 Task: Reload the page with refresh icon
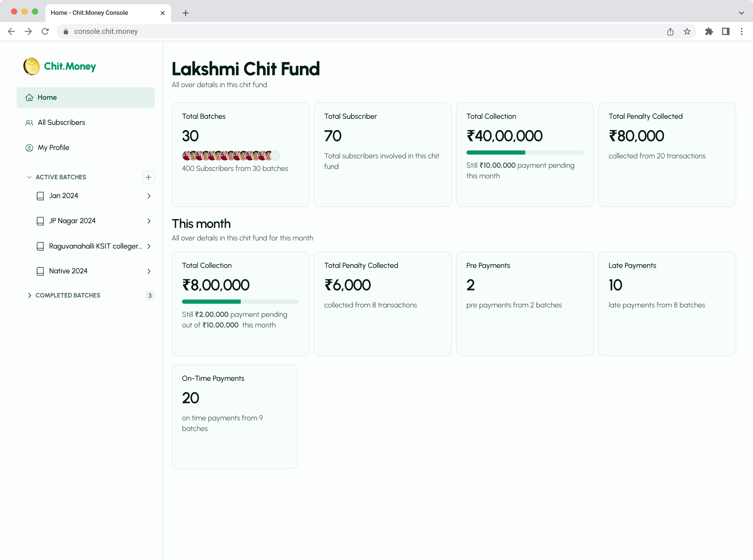[x=45, y=31]
